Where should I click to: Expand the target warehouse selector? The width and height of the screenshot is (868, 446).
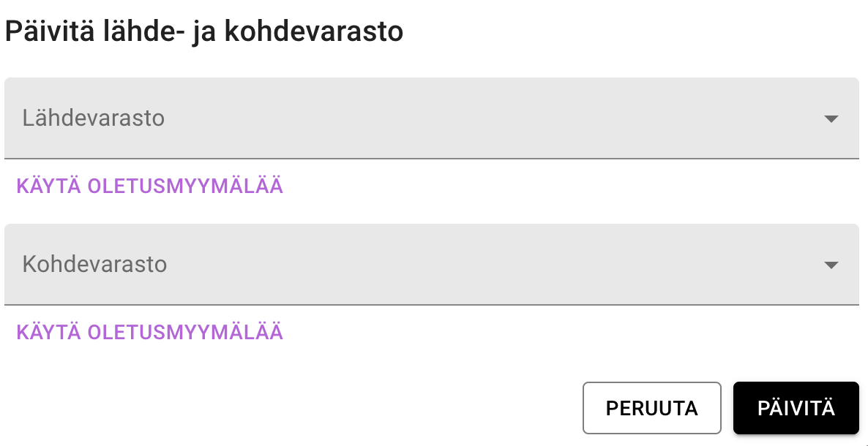click(x=432, y=265)
